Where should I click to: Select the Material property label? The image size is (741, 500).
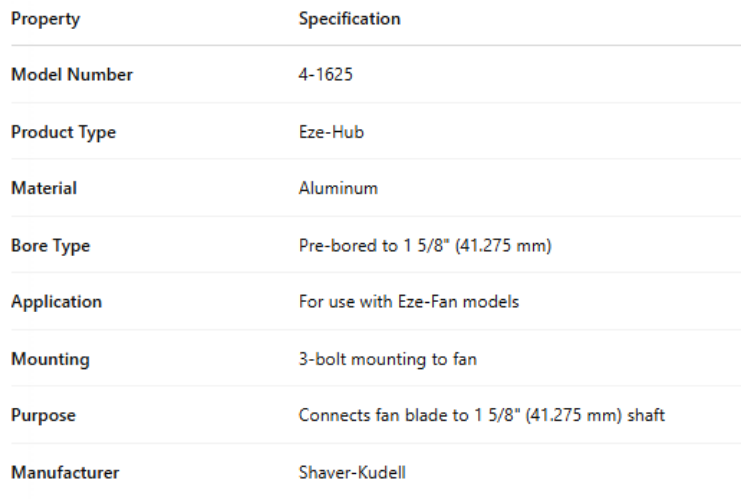pyautogui.click(x=44, y=188)
